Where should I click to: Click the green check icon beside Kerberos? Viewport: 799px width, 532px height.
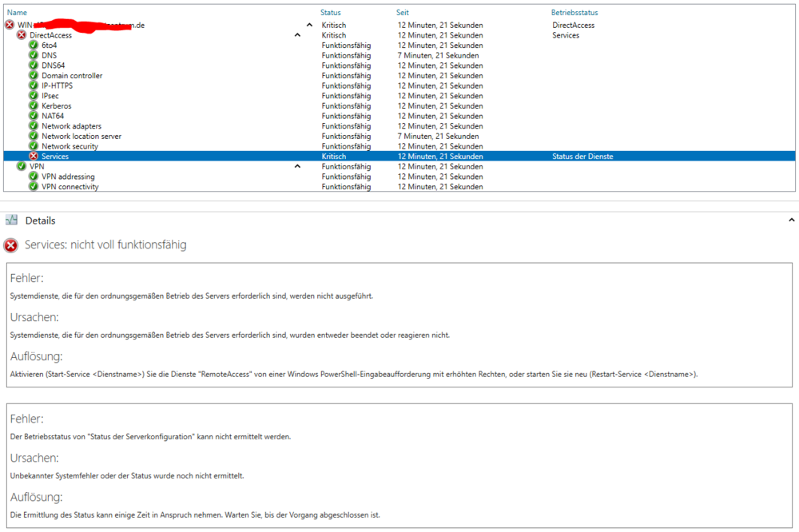click(x=34, y=105)
